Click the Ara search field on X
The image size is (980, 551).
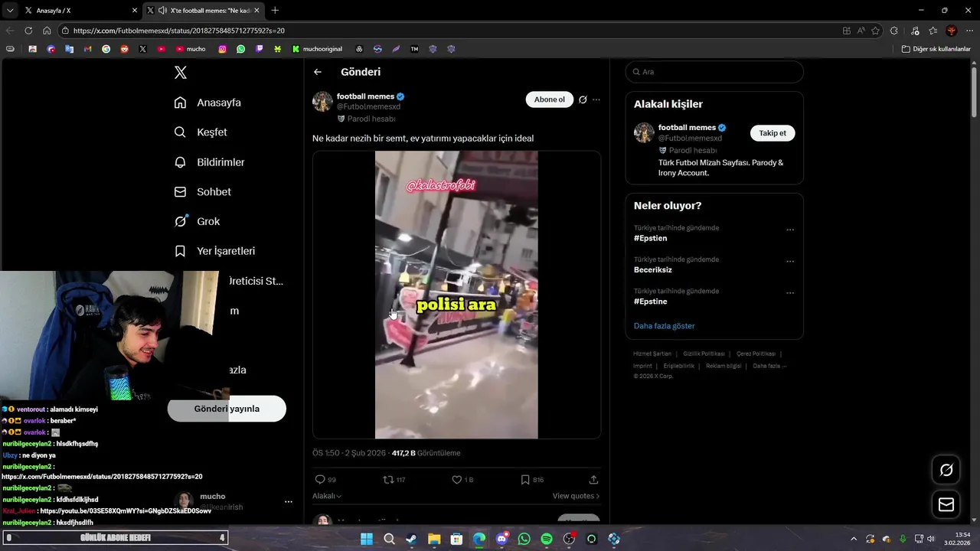click(714, 72)
